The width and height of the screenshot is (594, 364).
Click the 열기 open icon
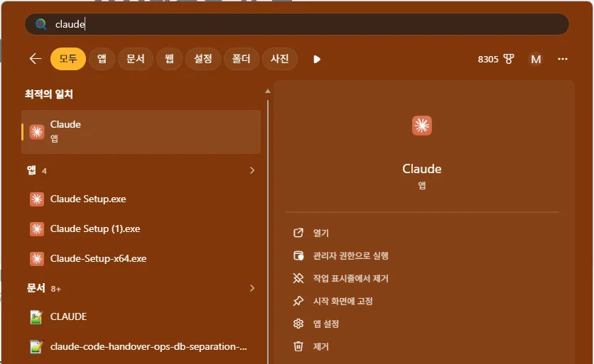(298, 233)
